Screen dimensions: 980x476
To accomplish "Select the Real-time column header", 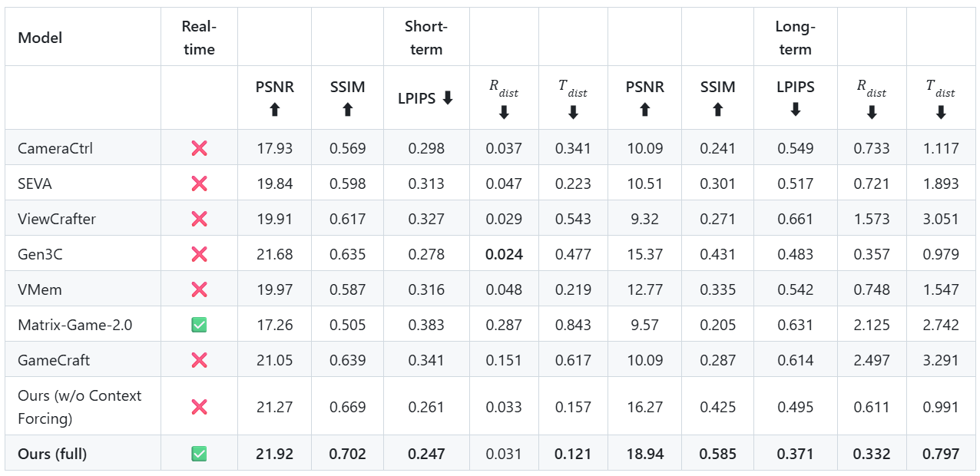I will click(x=199, y=38).
